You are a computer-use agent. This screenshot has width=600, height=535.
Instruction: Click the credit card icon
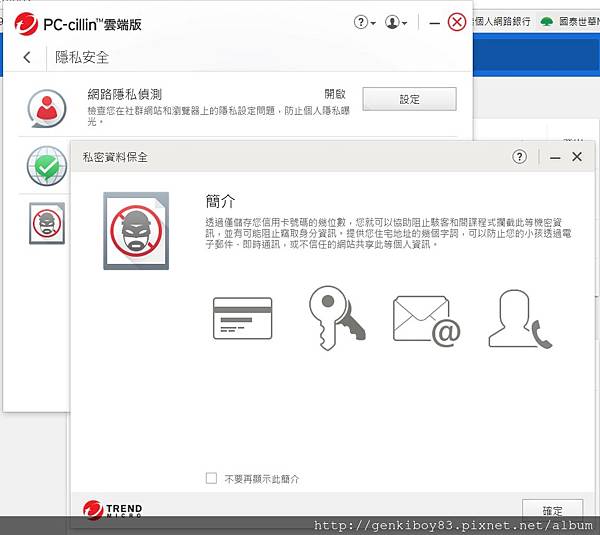pos(243,318)
